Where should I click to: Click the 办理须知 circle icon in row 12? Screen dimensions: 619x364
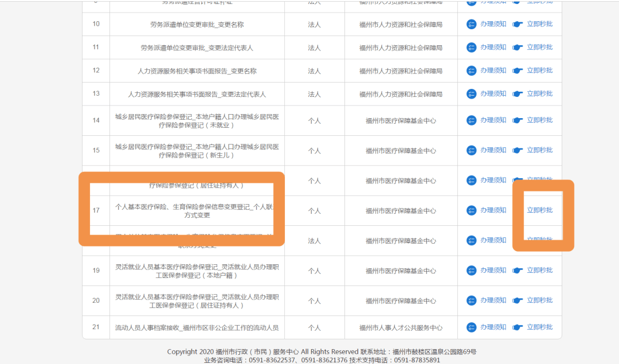click(x=471, y=71)
